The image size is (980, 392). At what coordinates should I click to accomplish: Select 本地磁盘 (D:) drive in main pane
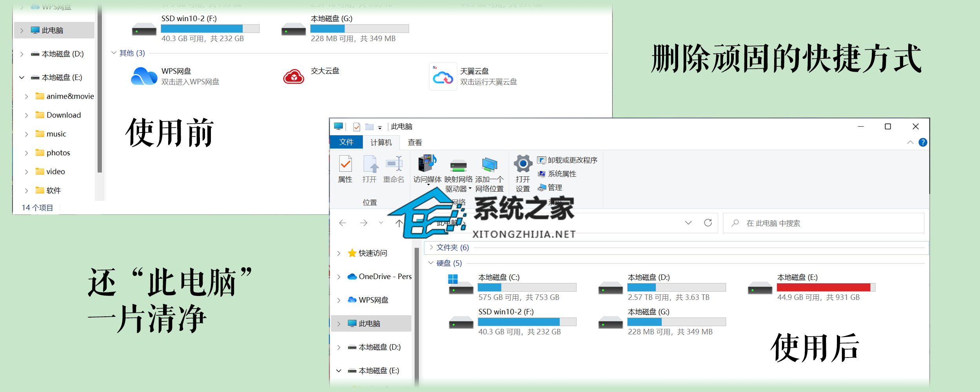click(662, 288)
